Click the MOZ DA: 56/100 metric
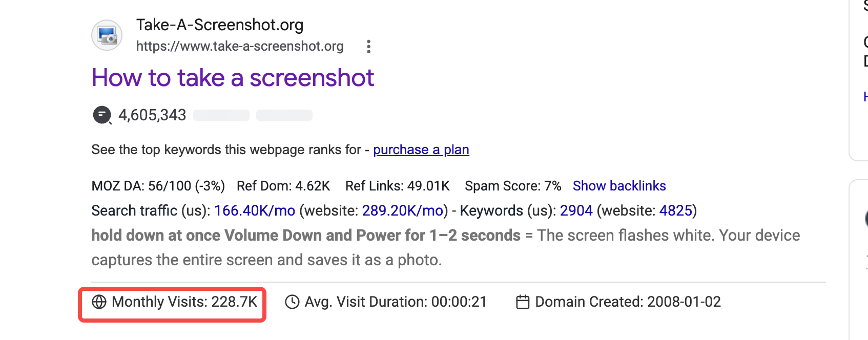 click(x=158, y=186)
